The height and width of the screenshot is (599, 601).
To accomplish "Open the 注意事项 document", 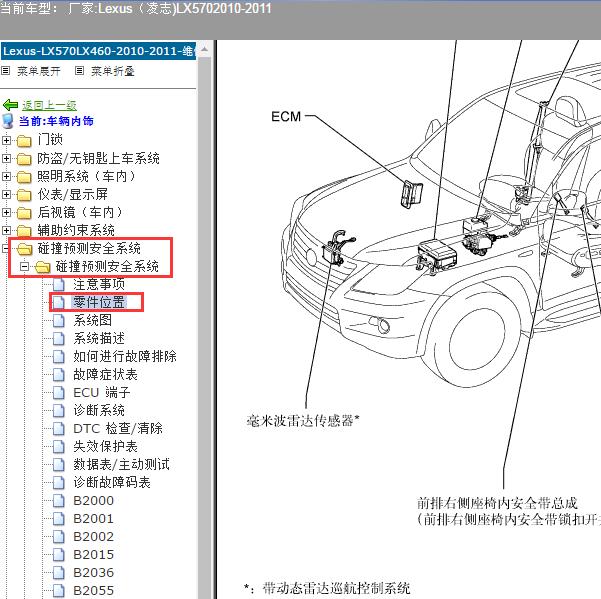I will point(99,284).
